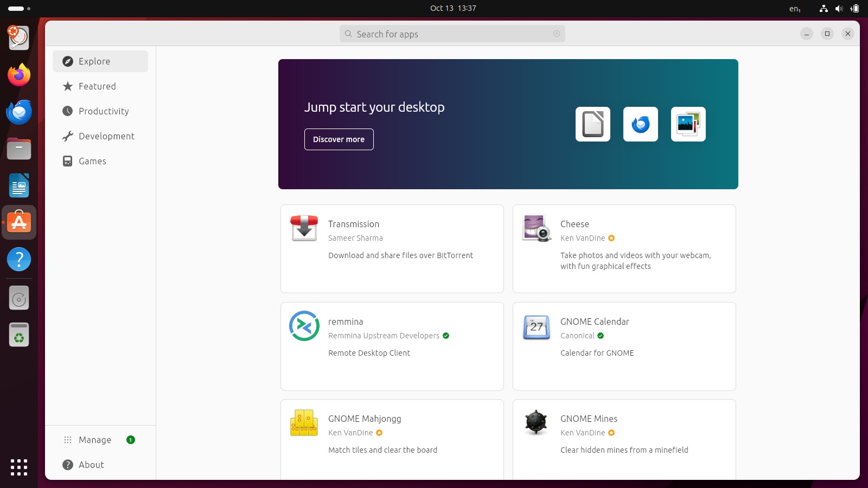Click the Manage grid icon

68,440
